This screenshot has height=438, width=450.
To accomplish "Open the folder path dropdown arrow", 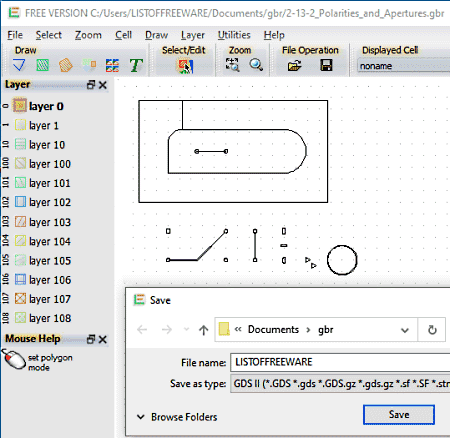I will 405,330.
